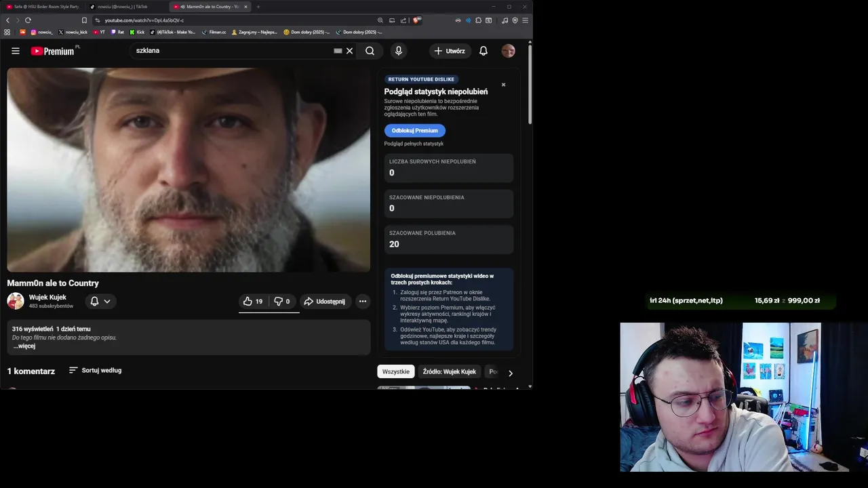
Task: Open the Wujek Kujek channel avatar
Action: 16,301
